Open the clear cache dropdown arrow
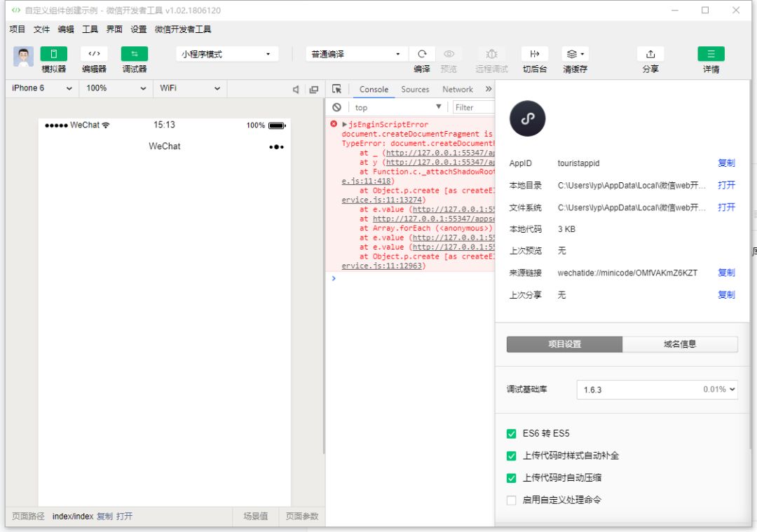This screenshot has height=532, width=757. click(x=582, y=54)
